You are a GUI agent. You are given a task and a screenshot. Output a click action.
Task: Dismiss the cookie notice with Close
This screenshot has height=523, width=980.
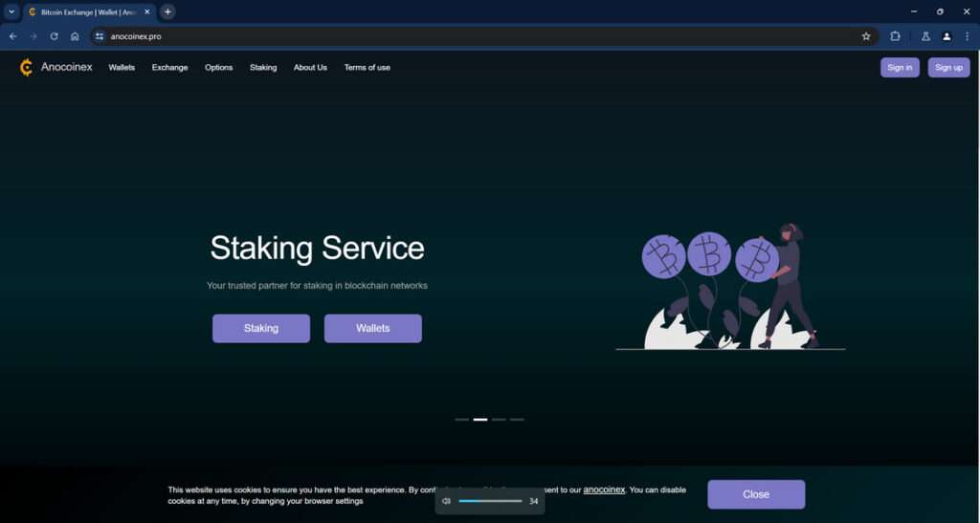[756, 494]
